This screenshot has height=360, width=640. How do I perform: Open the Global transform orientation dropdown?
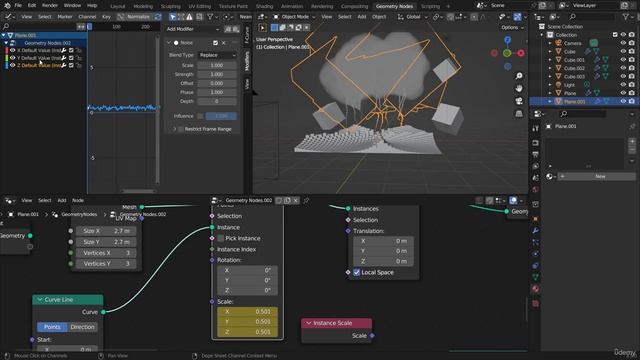click(412, 17)
